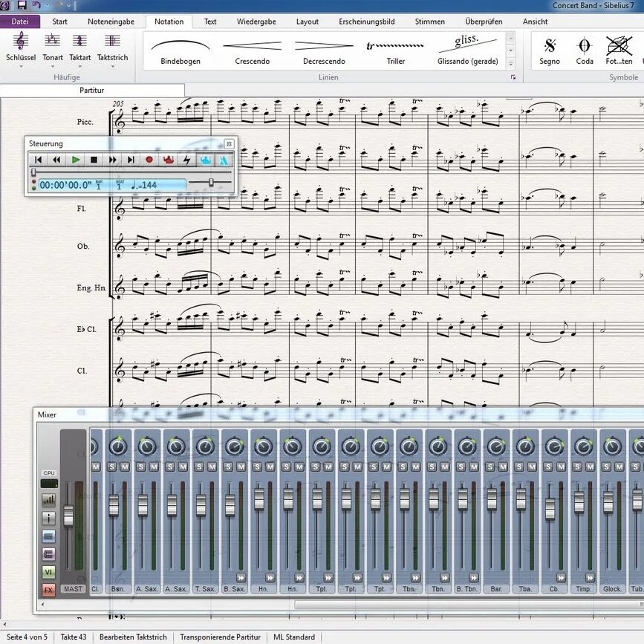Click the red FX button in mixer
This screenshot has width=644, height=644.
48,591
